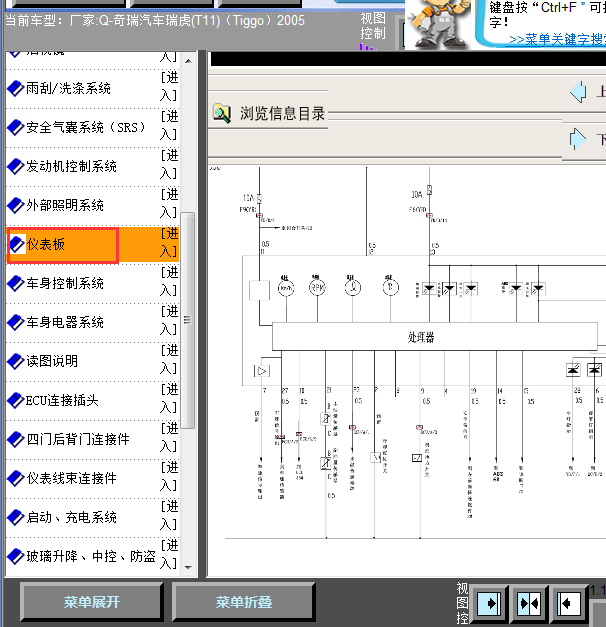Click the right arrow next page icon
The width and height of the screenshot is (606, 627).
(x=578, y=139)
